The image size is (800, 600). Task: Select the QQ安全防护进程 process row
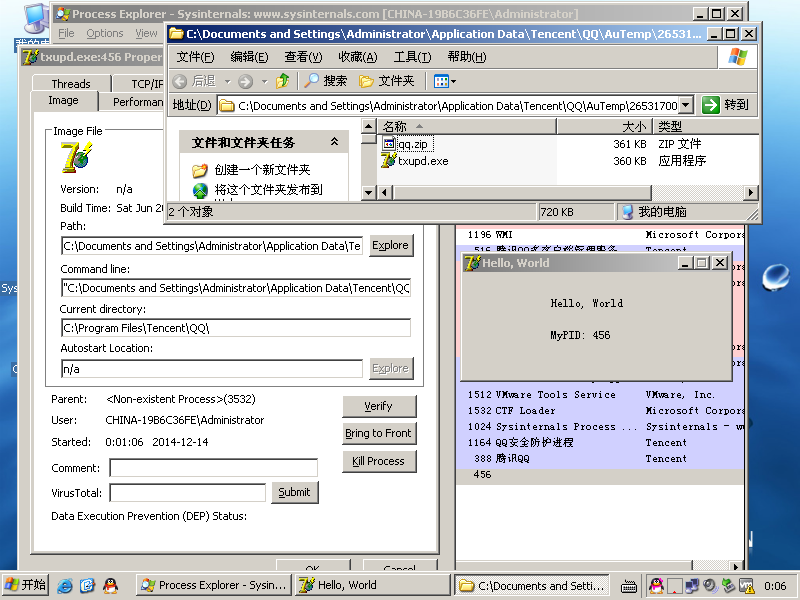[x=600, y=442]
